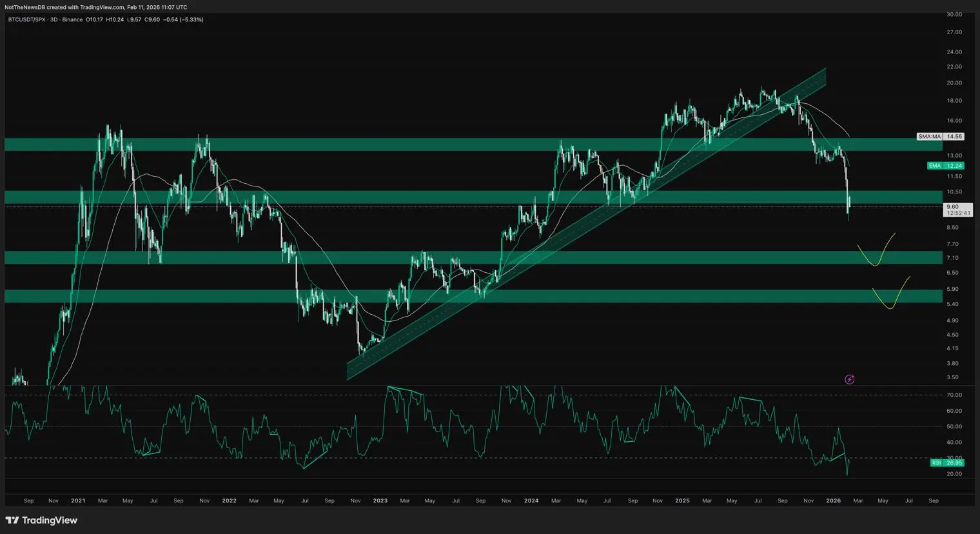Click the 11.50 price scale label
The image size is (980, 534).
(954, 176)
